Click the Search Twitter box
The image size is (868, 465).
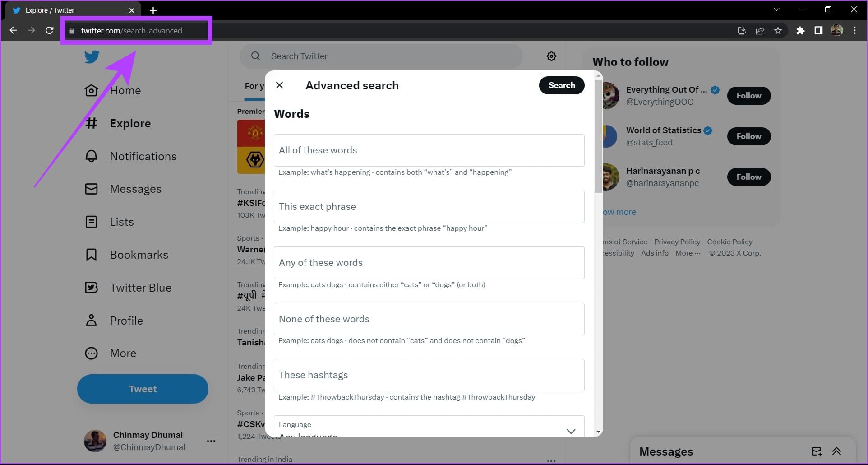coord(381,56)
